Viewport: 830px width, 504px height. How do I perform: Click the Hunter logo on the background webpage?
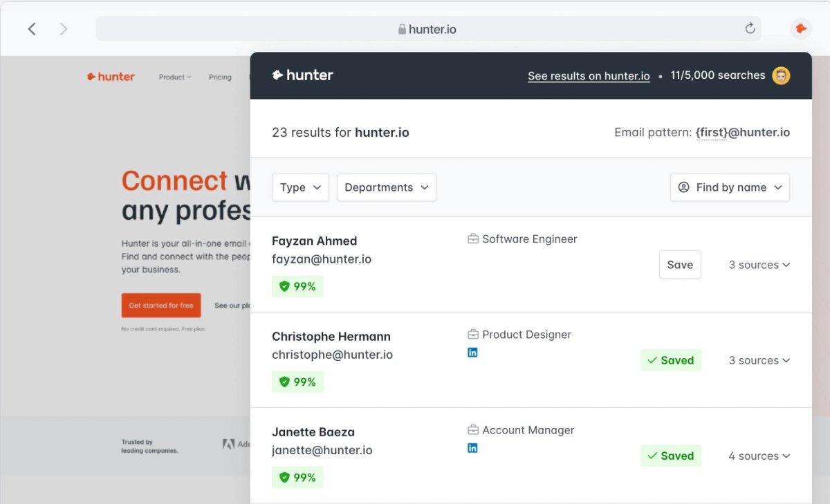111,77
